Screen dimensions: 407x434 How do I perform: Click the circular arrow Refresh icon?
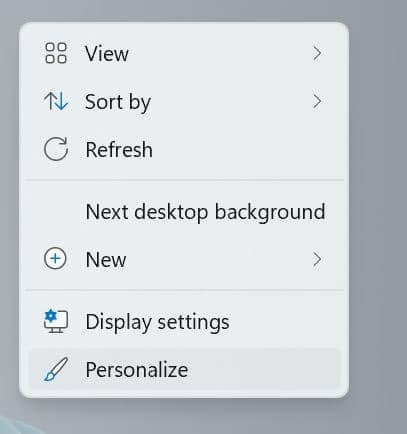tap(56, 149)
